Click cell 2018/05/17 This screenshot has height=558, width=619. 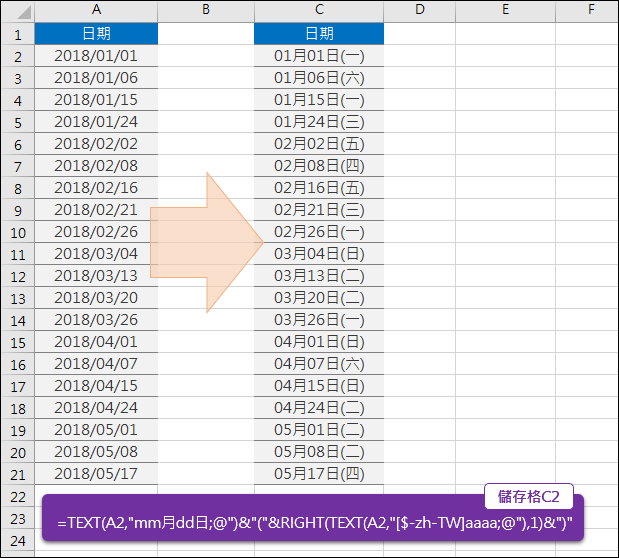tap(96, 473)
